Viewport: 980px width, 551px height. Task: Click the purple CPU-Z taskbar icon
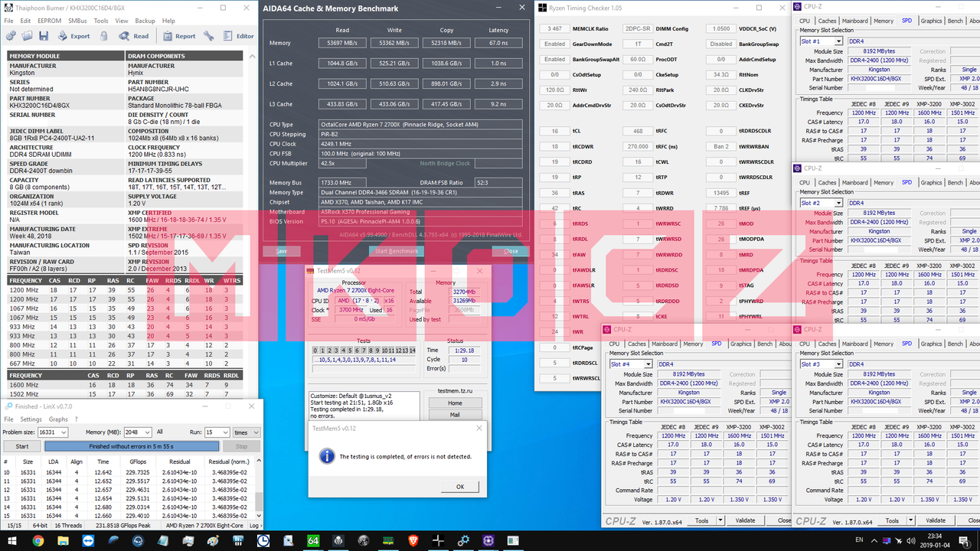487,540
